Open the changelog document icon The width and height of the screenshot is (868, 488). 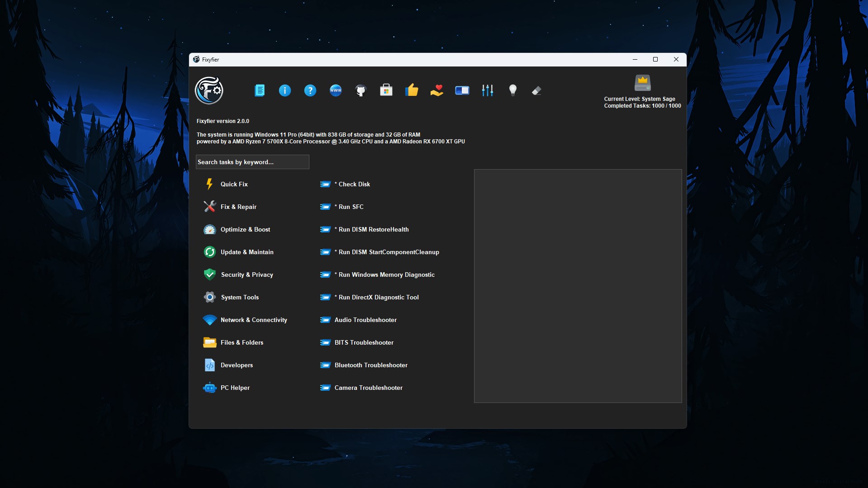[x=260, y=90]
